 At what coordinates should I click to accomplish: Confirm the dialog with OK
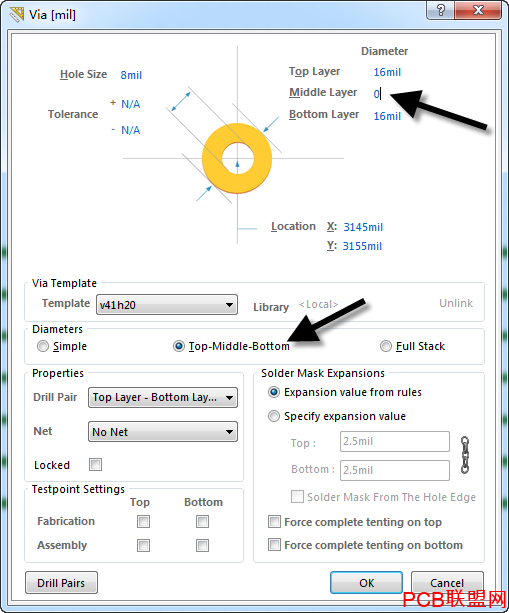[366, 583]
